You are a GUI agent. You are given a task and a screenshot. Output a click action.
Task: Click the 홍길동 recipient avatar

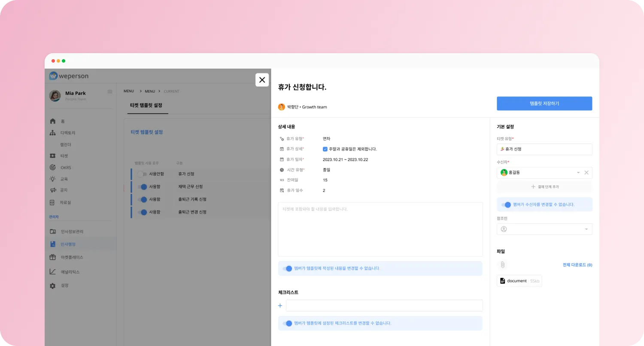[x=504, y=172]
